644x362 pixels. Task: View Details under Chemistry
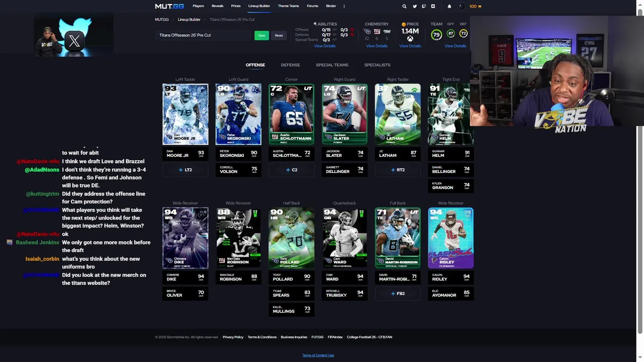[377, 46]
